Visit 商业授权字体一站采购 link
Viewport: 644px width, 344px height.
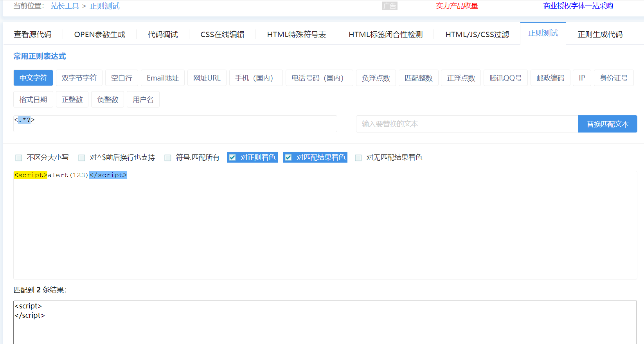coord(578,6)
